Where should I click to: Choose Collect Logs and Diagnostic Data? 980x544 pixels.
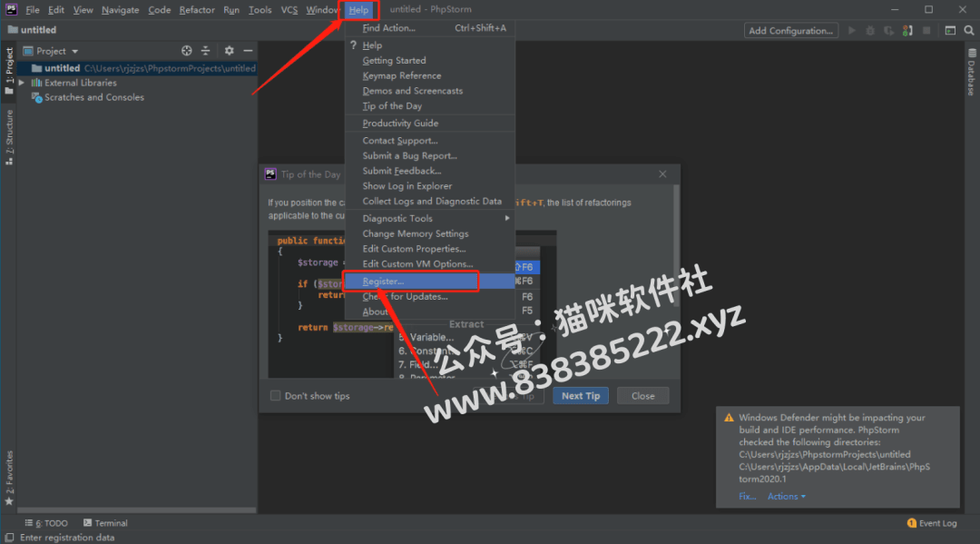(x=429, y=202)
